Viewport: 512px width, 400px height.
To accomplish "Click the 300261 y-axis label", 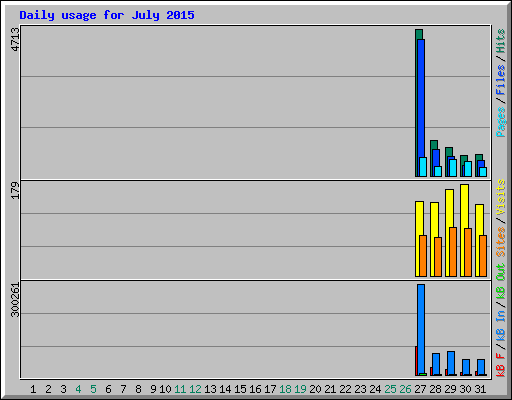I will click(15, 300).
